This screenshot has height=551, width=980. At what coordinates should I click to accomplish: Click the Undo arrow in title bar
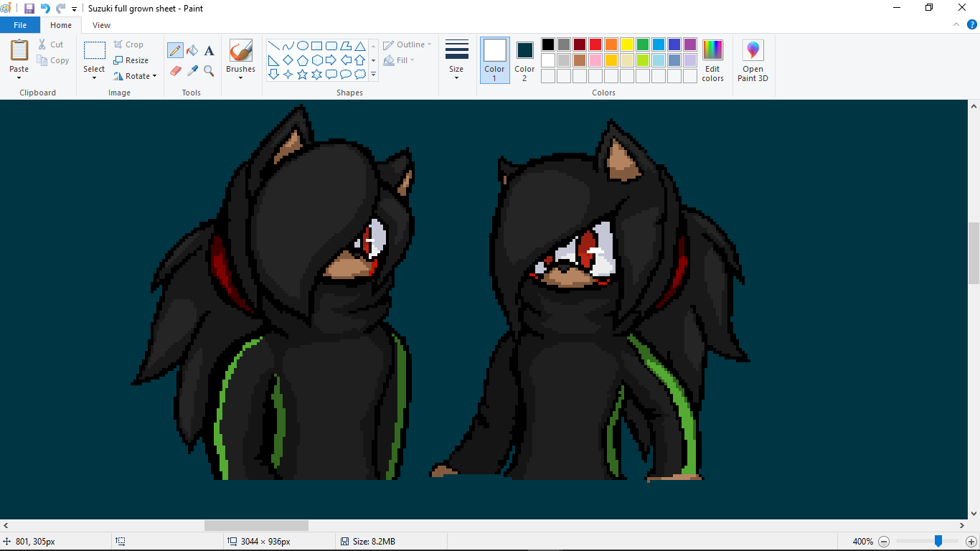click(45, 9)
